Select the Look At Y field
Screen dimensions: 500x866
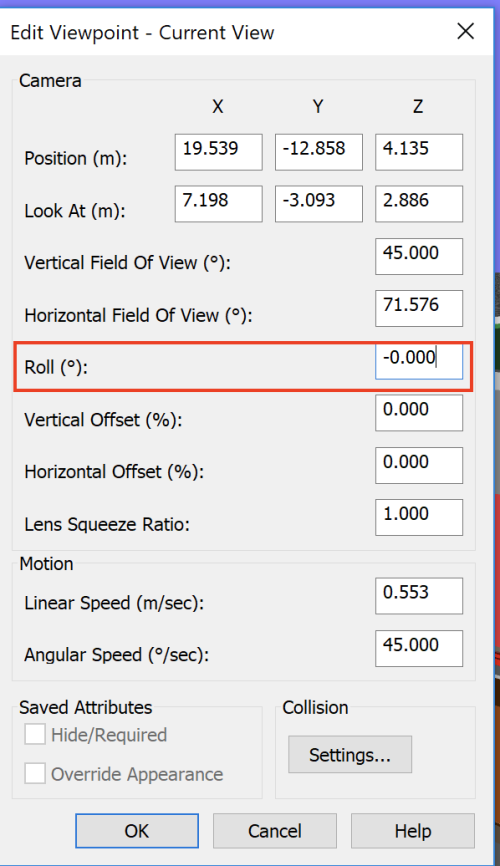click(x=319, y=204)
